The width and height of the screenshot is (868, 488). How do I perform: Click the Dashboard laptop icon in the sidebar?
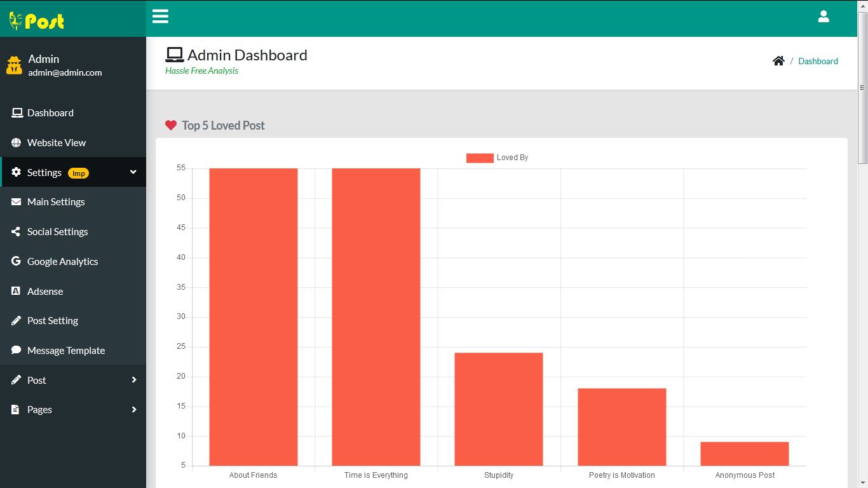pos(17,113)
